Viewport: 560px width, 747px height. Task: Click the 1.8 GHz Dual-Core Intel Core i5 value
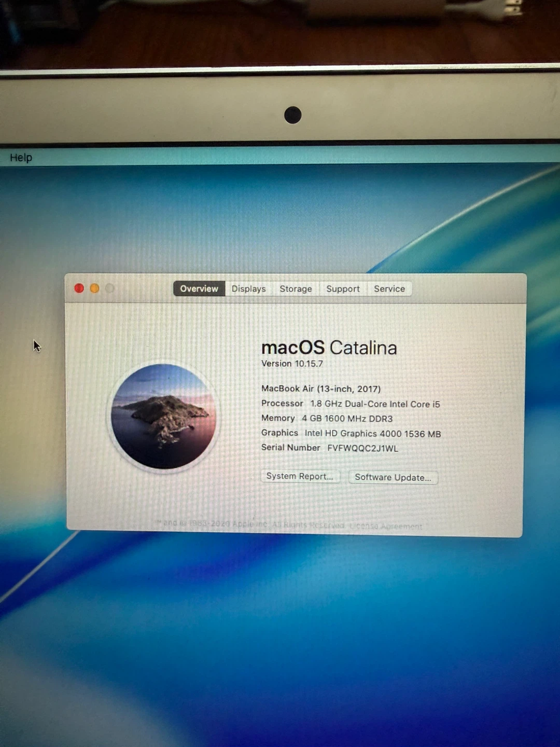point(375,404)
